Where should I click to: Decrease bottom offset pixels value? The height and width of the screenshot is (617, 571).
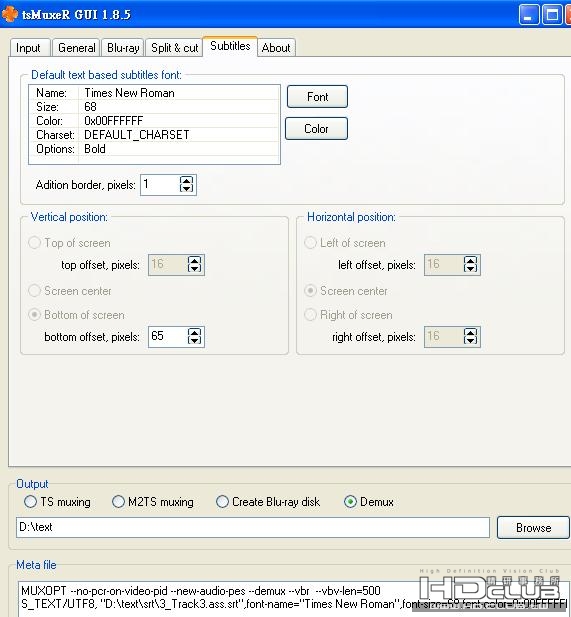tap(194, 340)
